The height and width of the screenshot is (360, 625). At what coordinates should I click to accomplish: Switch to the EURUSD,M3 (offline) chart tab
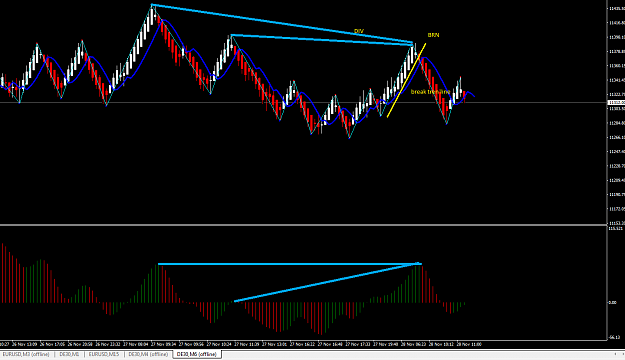26,354
